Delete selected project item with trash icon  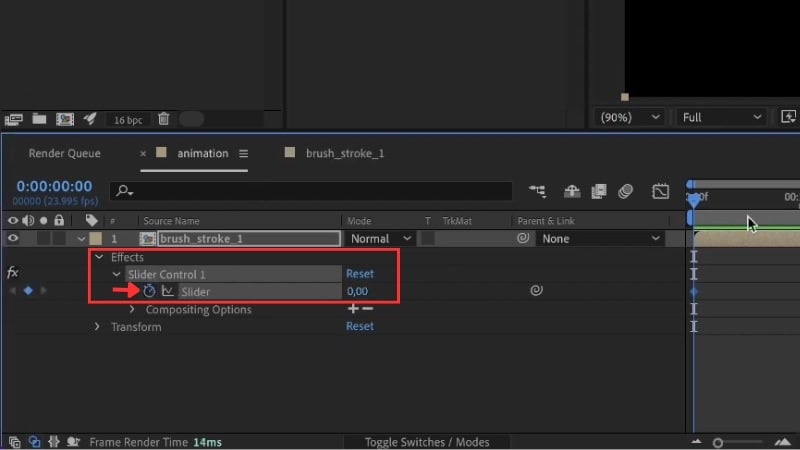163,119
